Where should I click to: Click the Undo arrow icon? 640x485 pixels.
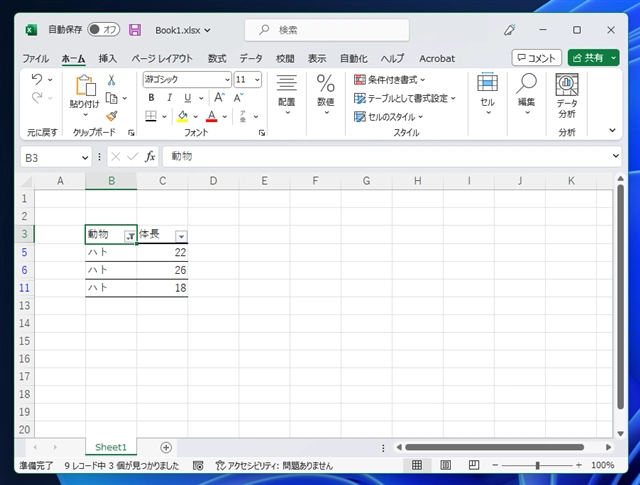tap(37, 79)
